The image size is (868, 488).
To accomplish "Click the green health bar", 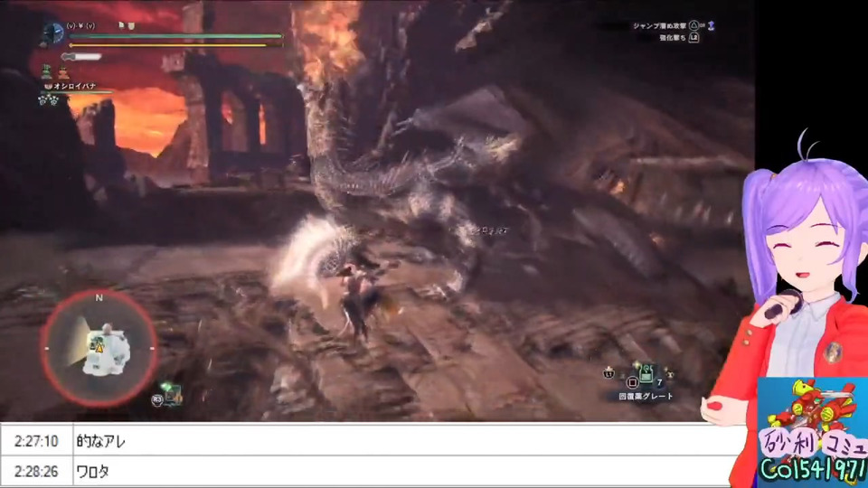I will [x=176, y=36].
